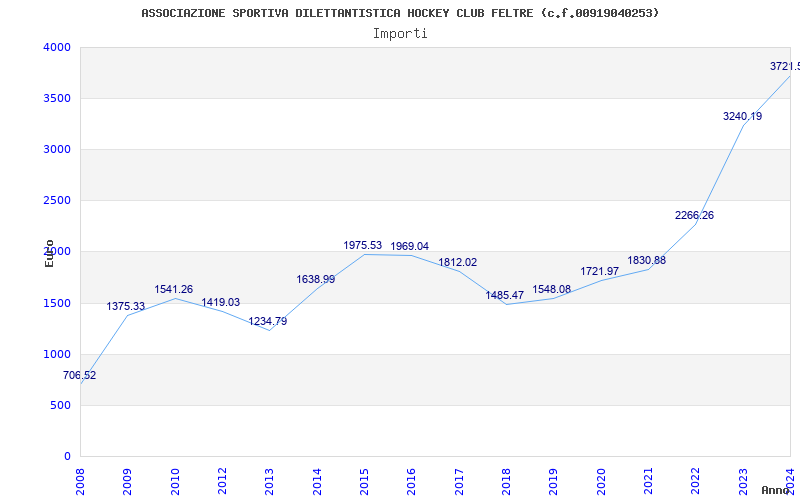Select the Importi subtitle text

pyautogui.click(x=400, y=33)
